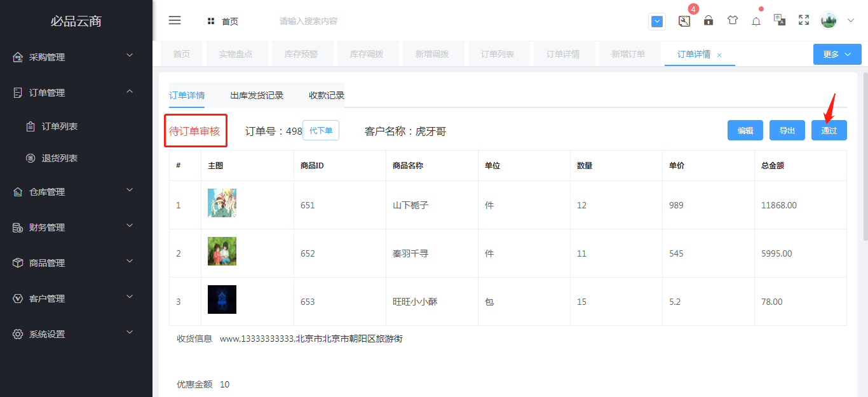This screenshot has width=868, height=397.
Task: Click the 客户名称：虎牙哥 text
Action: pyautogui.click(x=405, y=131)
